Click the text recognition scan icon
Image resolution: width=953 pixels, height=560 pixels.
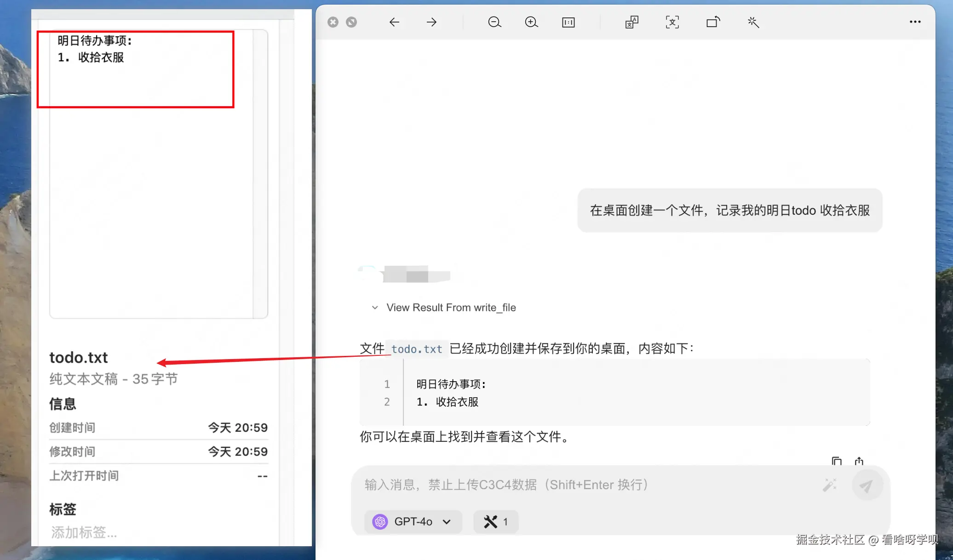[672, 22]
